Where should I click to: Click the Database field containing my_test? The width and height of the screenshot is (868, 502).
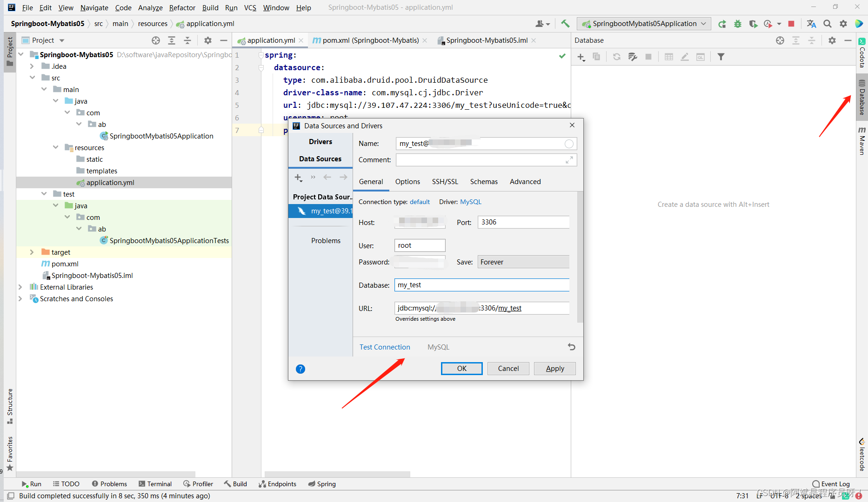(x=482, y=285)
